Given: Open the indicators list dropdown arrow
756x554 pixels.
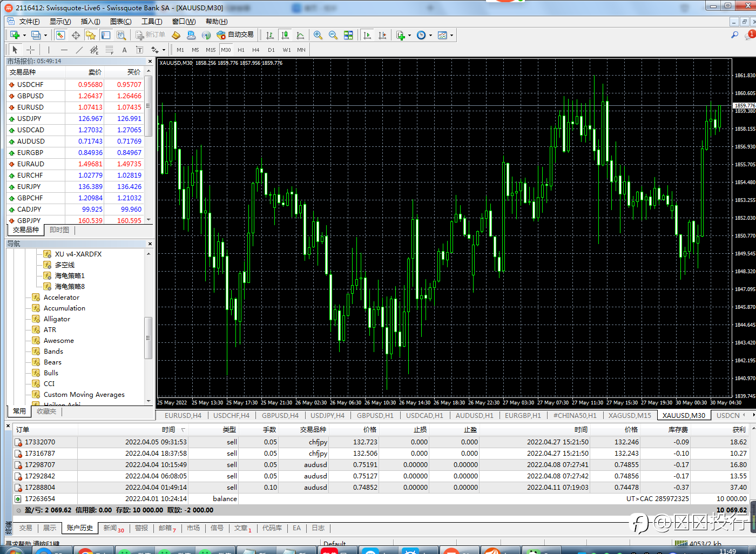Looking at the screenshot, I should (409, 36).
